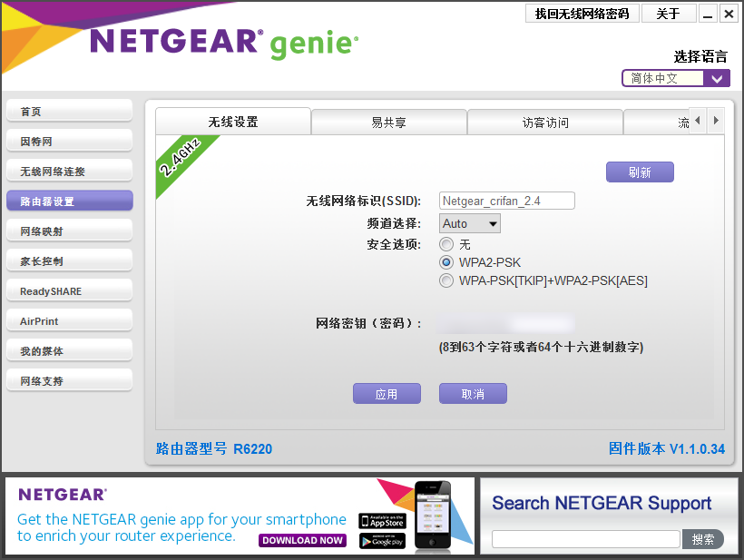Click the DOWNLOAD NOW button
Image resolution: width=744 pixels, height=560 pixels.
[x=302, y=540]
